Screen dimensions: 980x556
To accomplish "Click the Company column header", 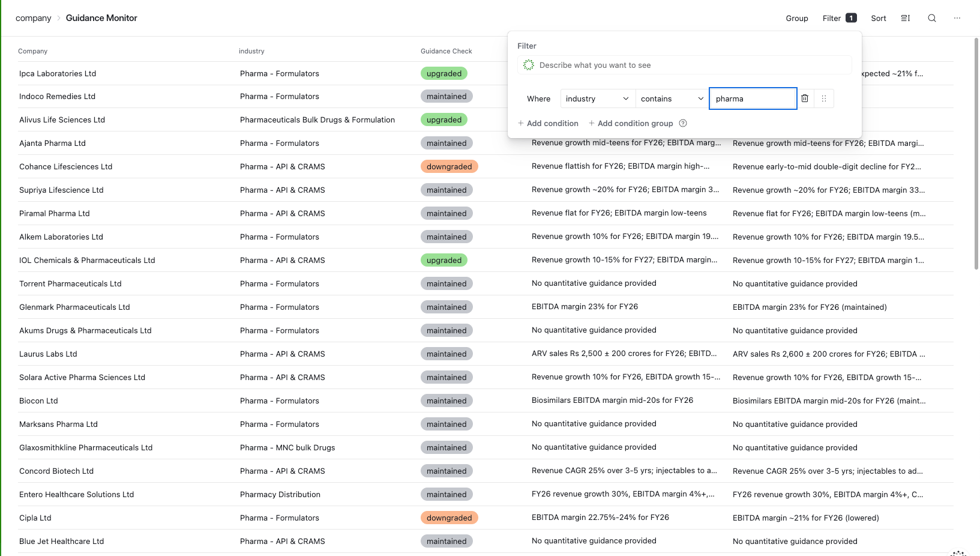I will pyautogui.click(x=32, y=51).
